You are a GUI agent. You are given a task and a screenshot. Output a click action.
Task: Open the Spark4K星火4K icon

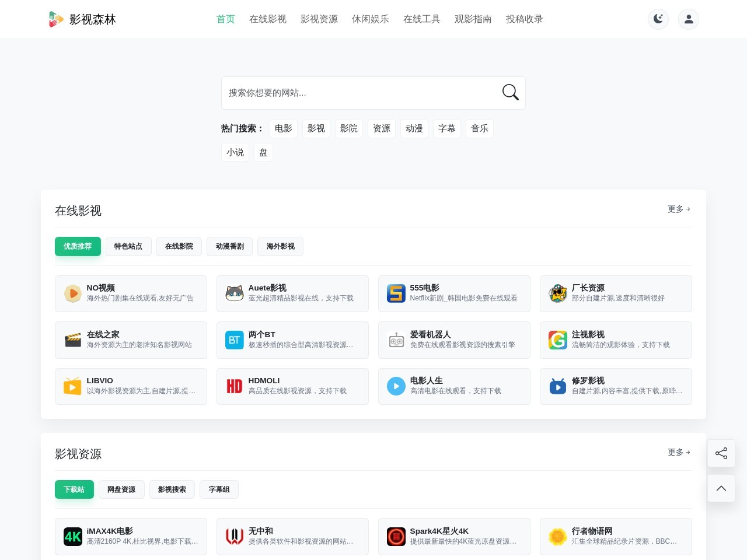coord(396,536)
